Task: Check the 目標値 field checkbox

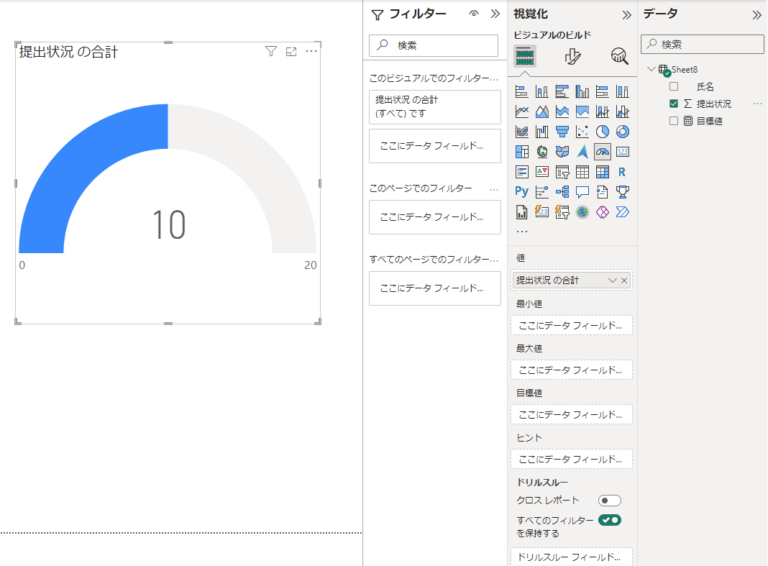Action: point(673,120)
